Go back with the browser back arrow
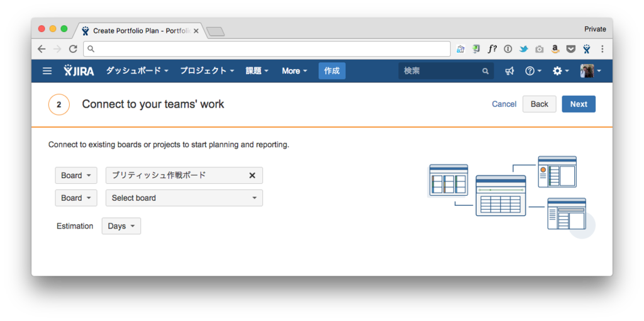The width and height of the screenshot is (644, 321). [42, 49]
